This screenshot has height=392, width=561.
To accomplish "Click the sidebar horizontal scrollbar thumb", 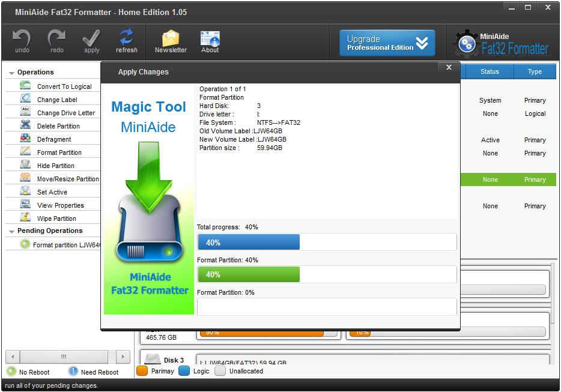I will pyautogui.click(x=64, y=357).
